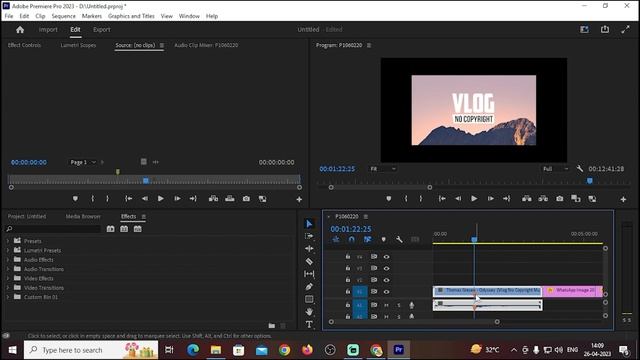Toggle insert sequences as nests
Viewport: 640px width, 360px height.
point(336,240)
